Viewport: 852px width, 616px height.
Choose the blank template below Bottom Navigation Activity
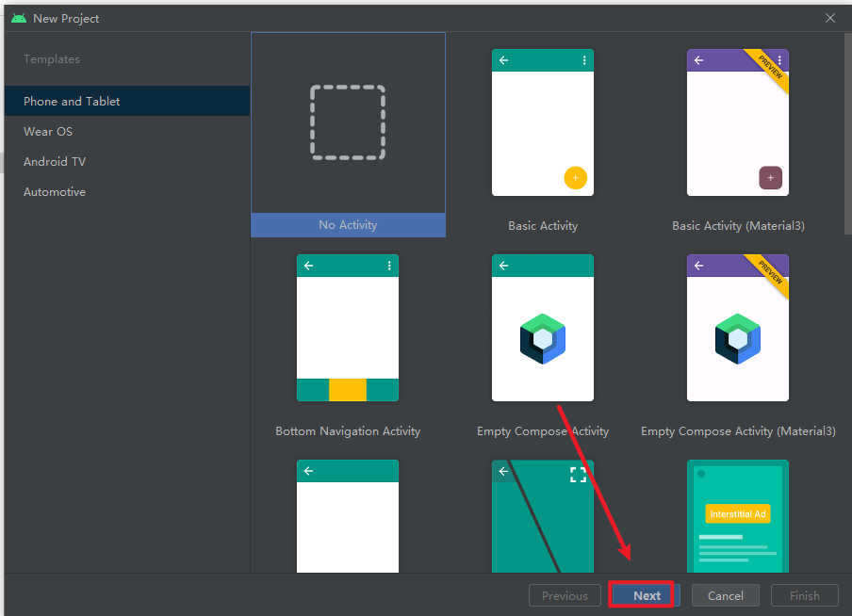coord(347,516)
